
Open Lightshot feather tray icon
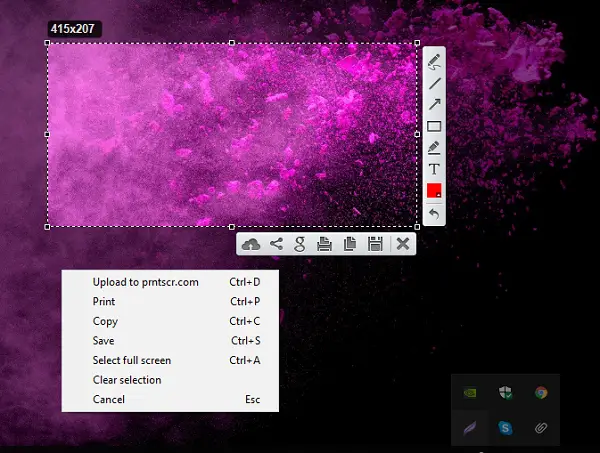coord(470,428)
